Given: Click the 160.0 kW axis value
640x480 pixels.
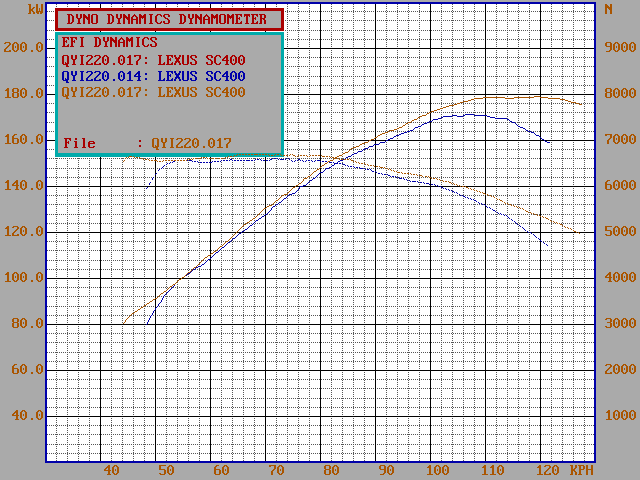Looking at the screenshot, I should (24, 140).
